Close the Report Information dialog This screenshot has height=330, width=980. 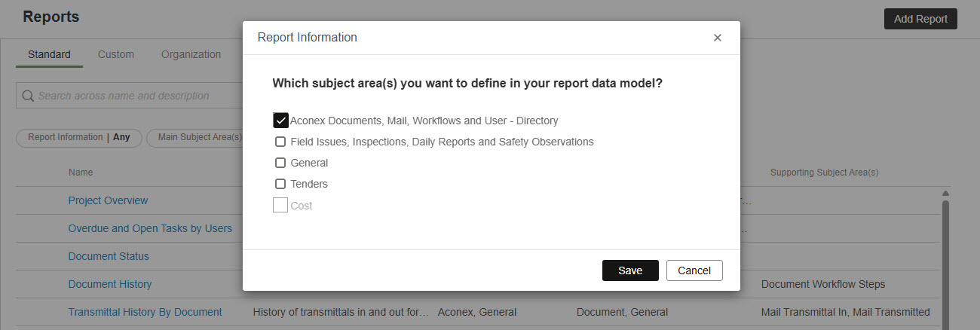coord(717,38)
